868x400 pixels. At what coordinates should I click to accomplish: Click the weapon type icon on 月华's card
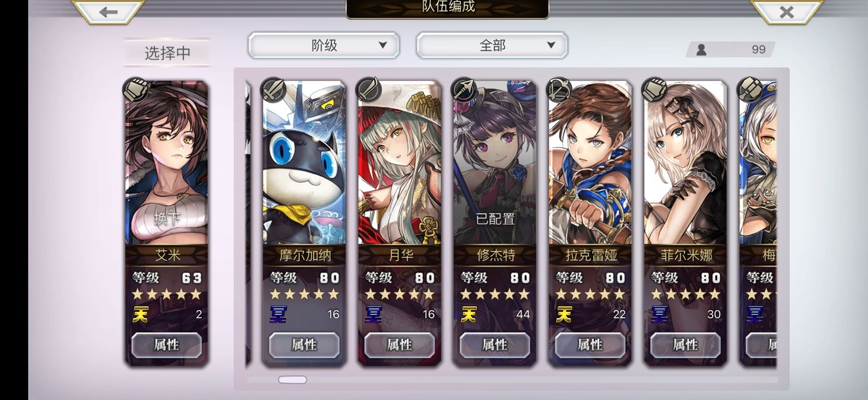click(368, 89)
